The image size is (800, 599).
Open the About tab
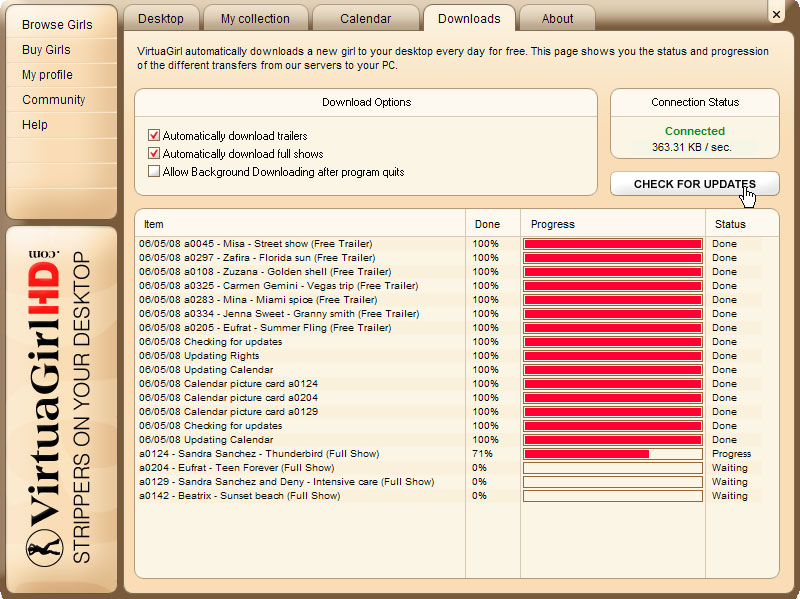(557, 19)
